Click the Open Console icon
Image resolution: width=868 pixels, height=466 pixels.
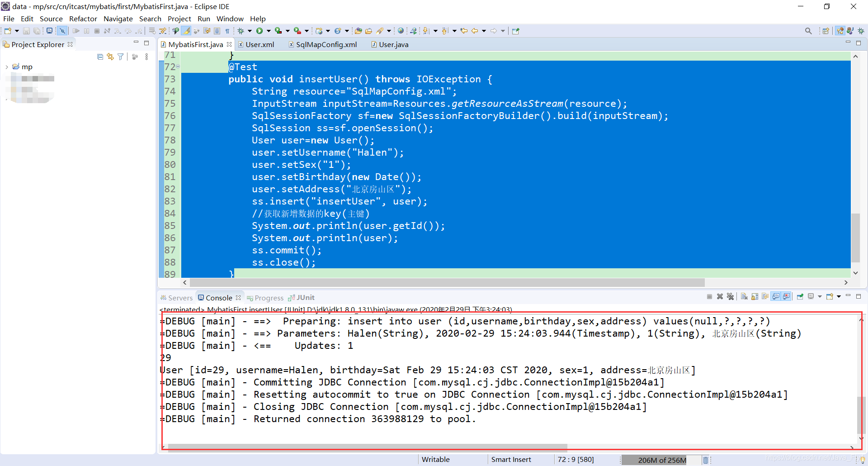(830, 296)
